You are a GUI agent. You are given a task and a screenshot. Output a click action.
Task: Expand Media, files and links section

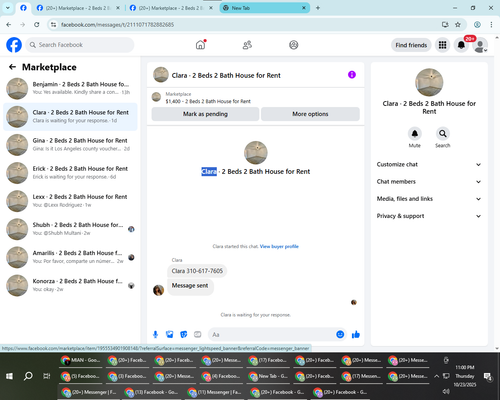click(429, 199)
